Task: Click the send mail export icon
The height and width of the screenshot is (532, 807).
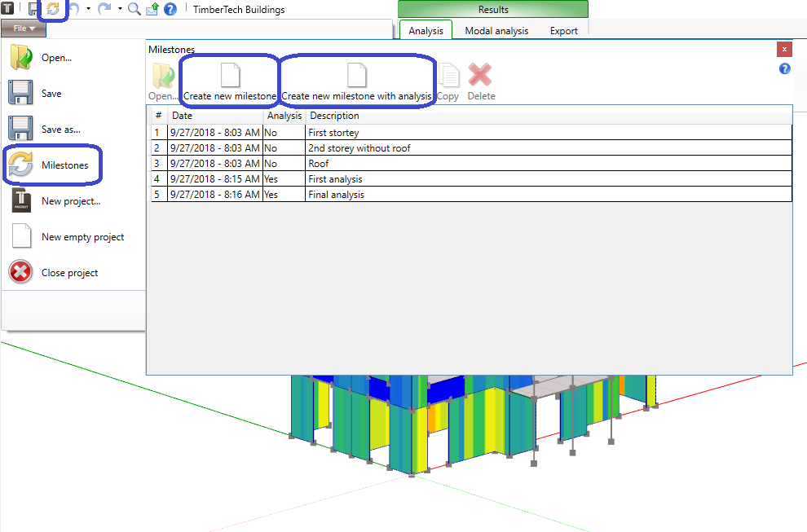Action: point(152,9)
